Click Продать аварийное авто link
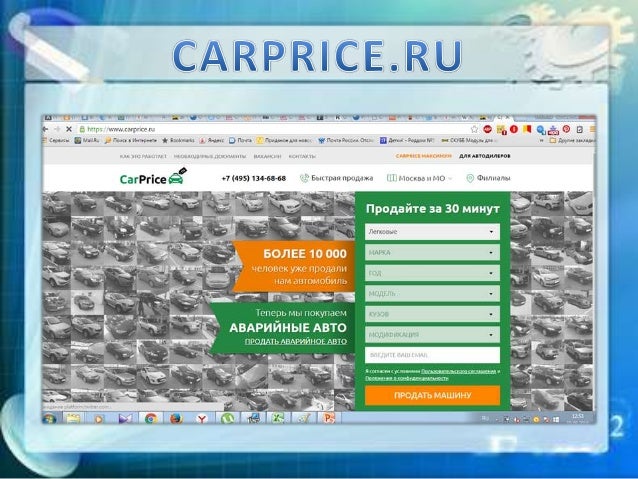 pyautogui.click(x=296, y=341)
